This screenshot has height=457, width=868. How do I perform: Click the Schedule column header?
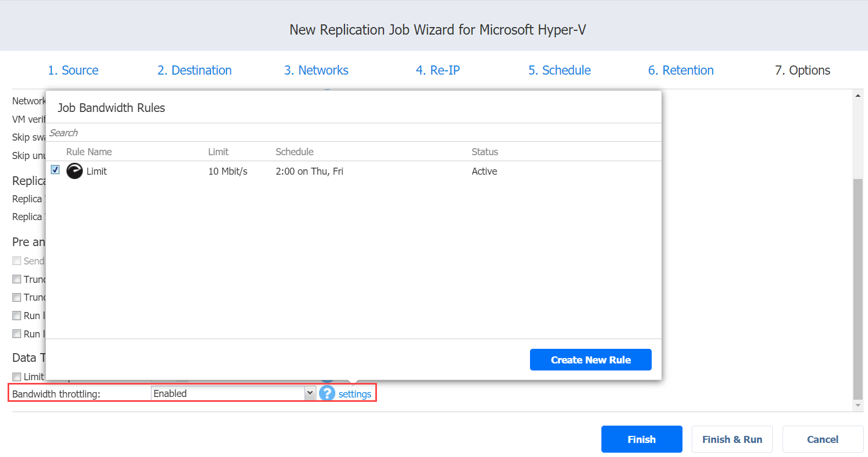click(x=295, y=152)
